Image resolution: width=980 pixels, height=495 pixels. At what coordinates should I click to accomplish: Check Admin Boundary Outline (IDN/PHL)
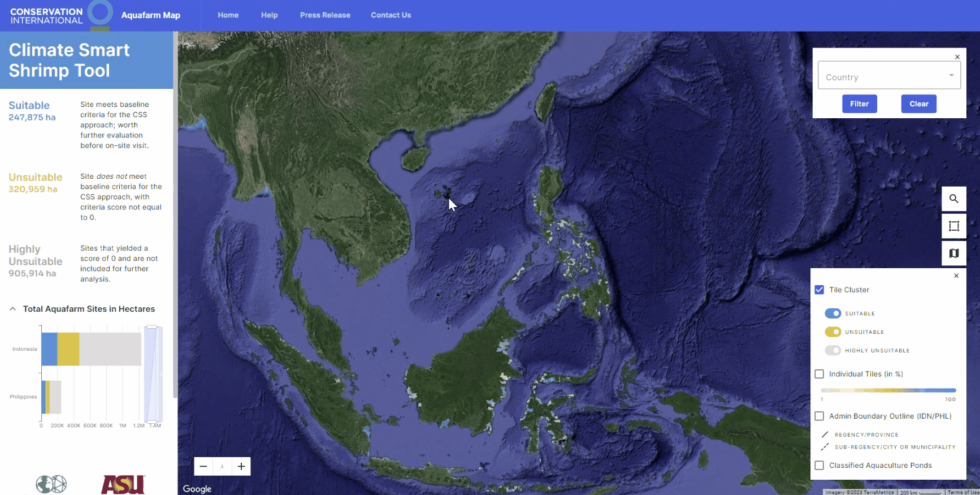tap(819, 416)
